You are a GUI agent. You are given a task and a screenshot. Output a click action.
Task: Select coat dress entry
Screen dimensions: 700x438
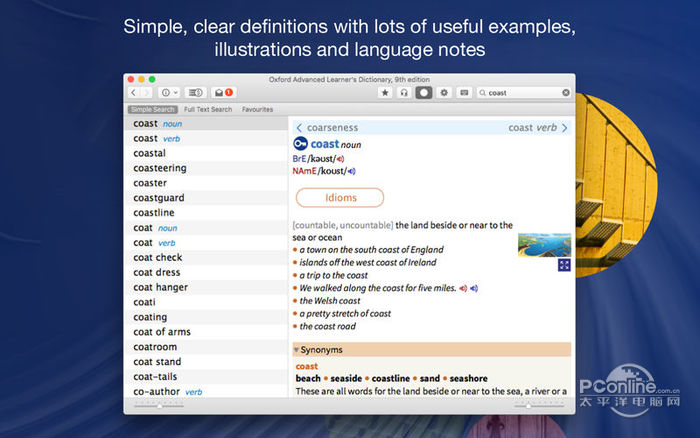(206, 272)
